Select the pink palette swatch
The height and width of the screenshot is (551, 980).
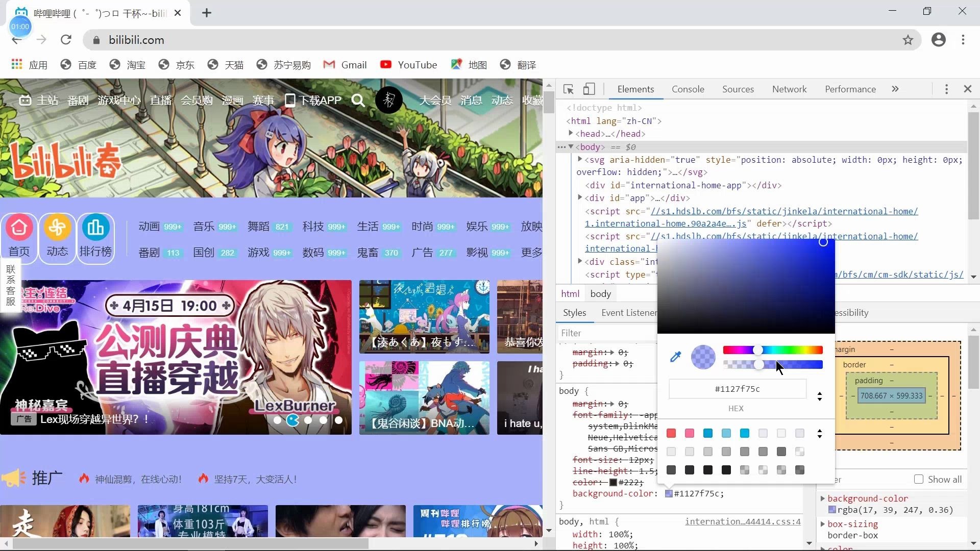[690, 433]
